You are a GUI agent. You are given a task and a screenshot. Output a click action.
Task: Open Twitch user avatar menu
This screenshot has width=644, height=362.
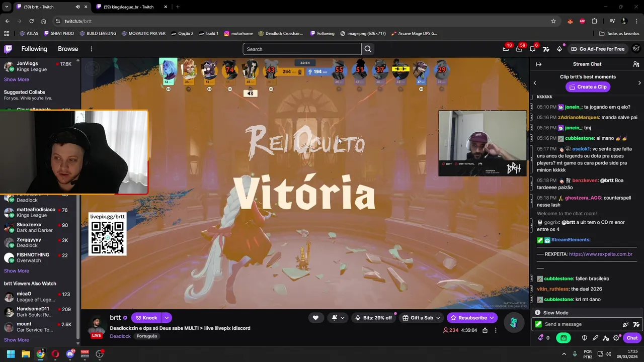coord(636,49)
